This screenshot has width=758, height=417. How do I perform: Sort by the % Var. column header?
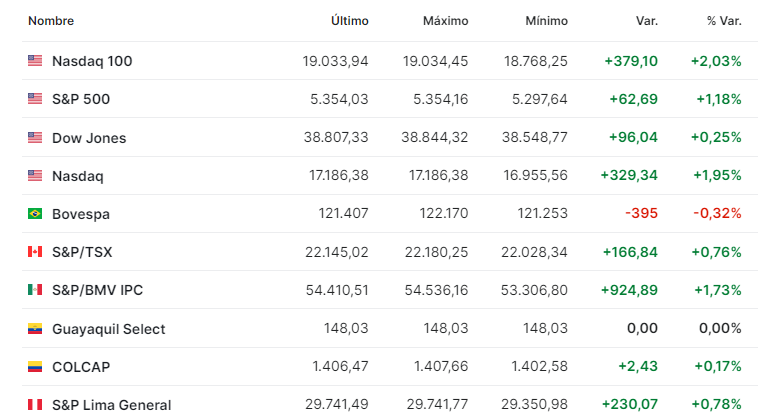coord(724,21)
